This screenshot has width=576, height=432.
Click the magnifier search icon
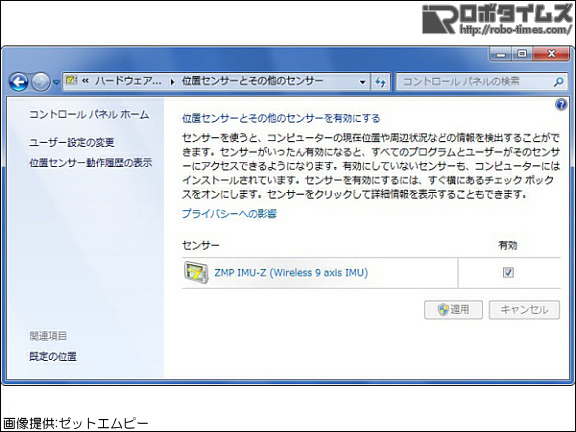558,82
